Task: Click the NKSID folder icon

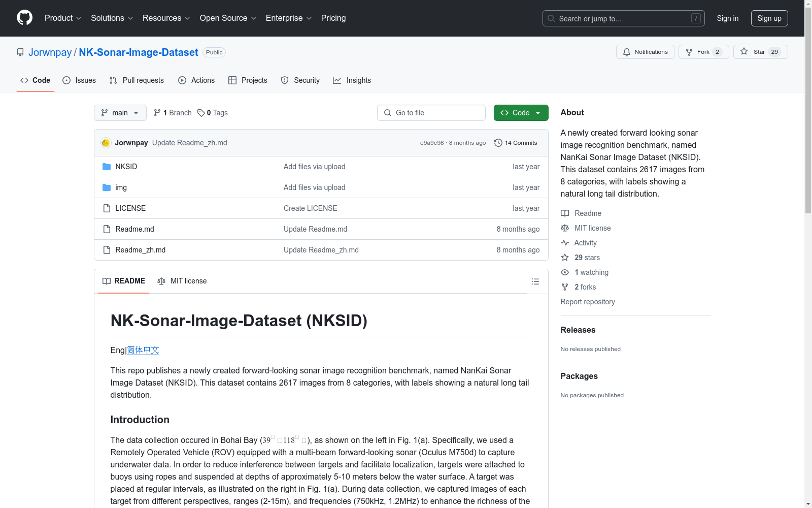Action: (107, 167)
